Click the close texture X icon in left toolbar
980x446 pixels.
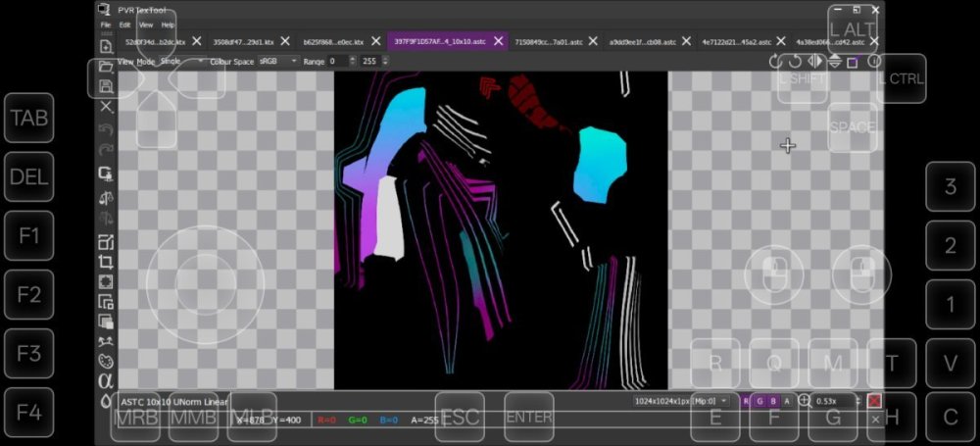pyautogui.click(x=106, y=107)
